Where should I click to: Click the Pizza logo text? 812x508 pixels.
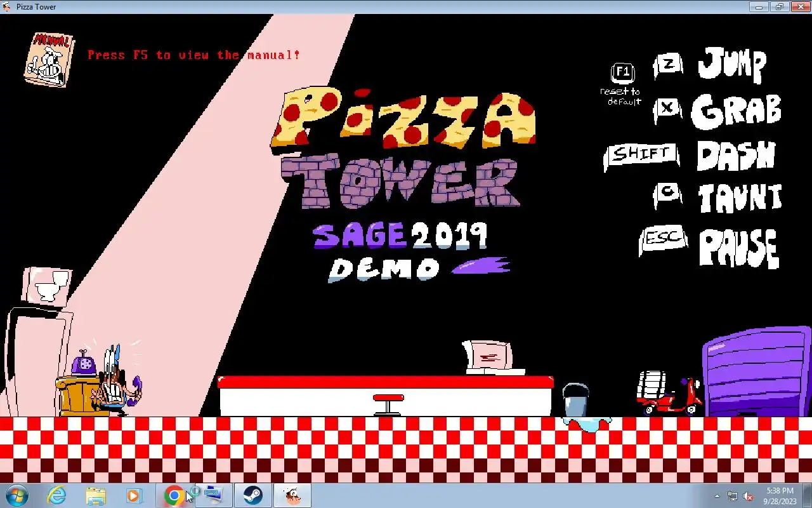(x=403, y=118)
